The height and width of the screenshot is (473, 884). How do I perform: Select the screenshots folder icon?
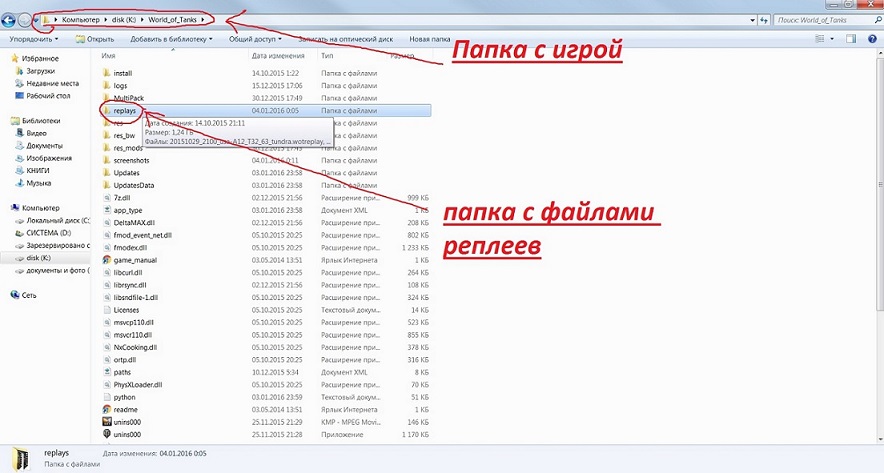pyautogui.click(x=107, y=160)
